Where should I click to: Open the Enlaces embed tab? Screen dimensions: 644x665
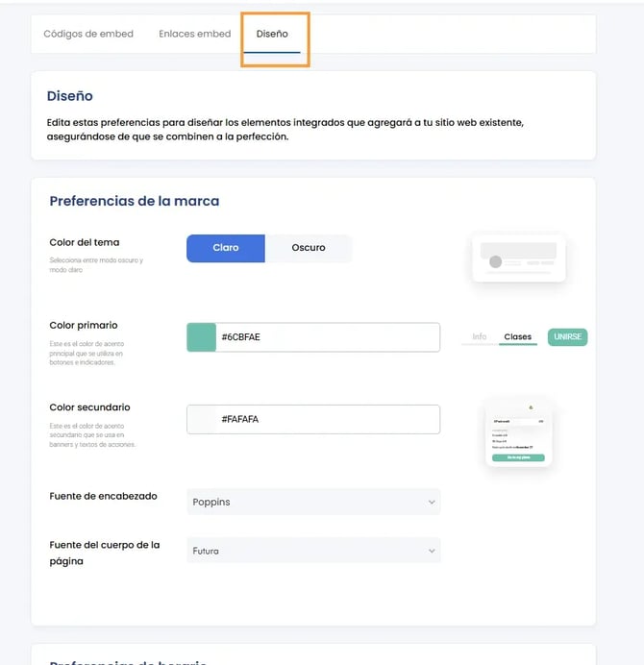click(195, 34)
